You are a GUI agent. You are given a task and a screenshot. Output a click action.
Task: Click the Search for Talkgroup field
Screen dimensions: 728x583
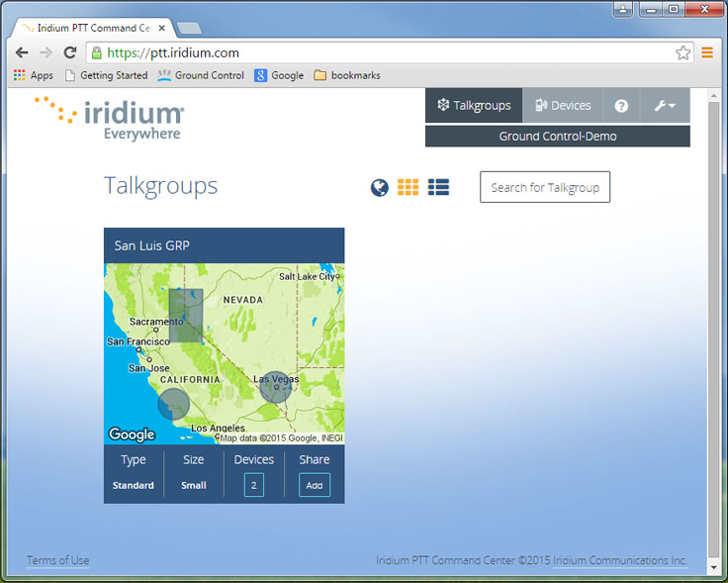tap(545, 187)
